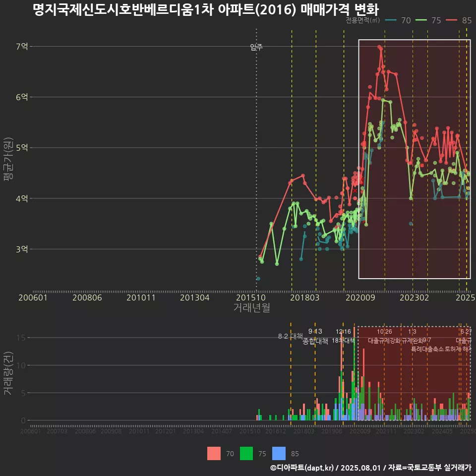Click the 특례대출축소 annotation text
The width and height of the screenshot is (476, 476).
[x=427, y=349]
